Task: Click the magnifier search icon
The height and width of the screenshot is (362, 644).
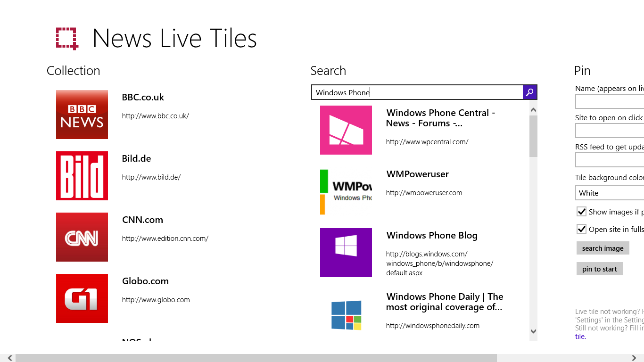Action: click(x=530, y=92)
